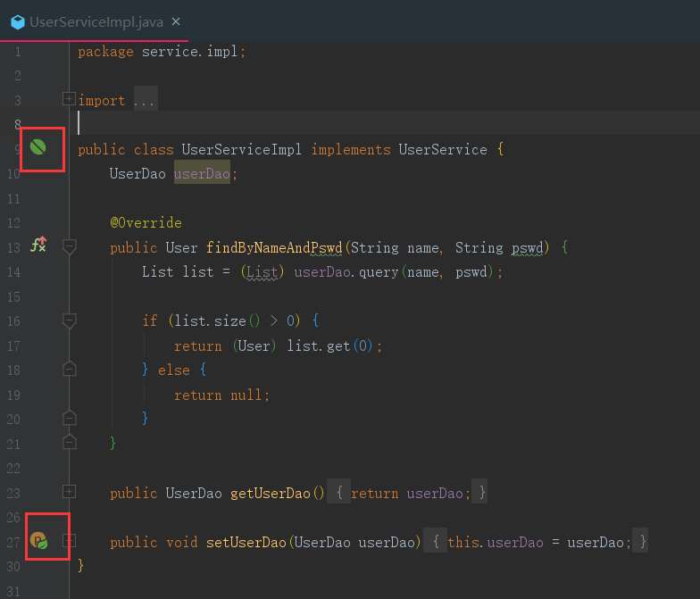Click the method name 'setUserDao'
The image size is (700, 599).
click(246, 542)
